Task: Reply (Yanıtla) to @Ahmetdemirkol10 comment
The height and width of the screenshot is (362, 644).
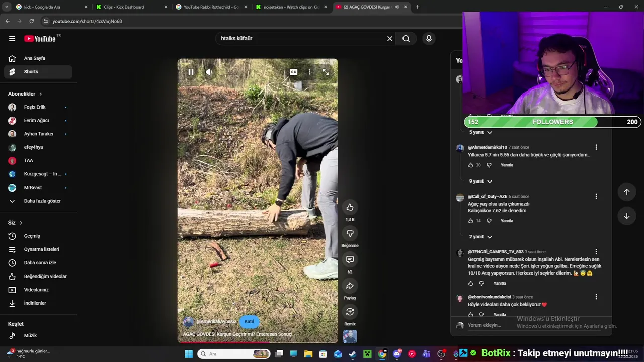Action: point(507,165)
